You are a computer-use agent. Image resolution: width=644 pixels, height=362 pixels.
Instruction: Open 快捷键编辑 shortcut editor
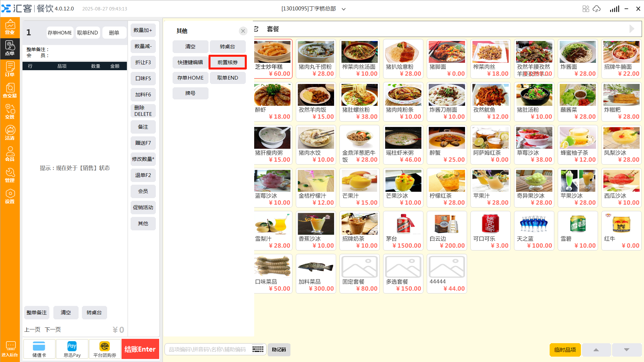pyautogui.click(x=190, y=62)
